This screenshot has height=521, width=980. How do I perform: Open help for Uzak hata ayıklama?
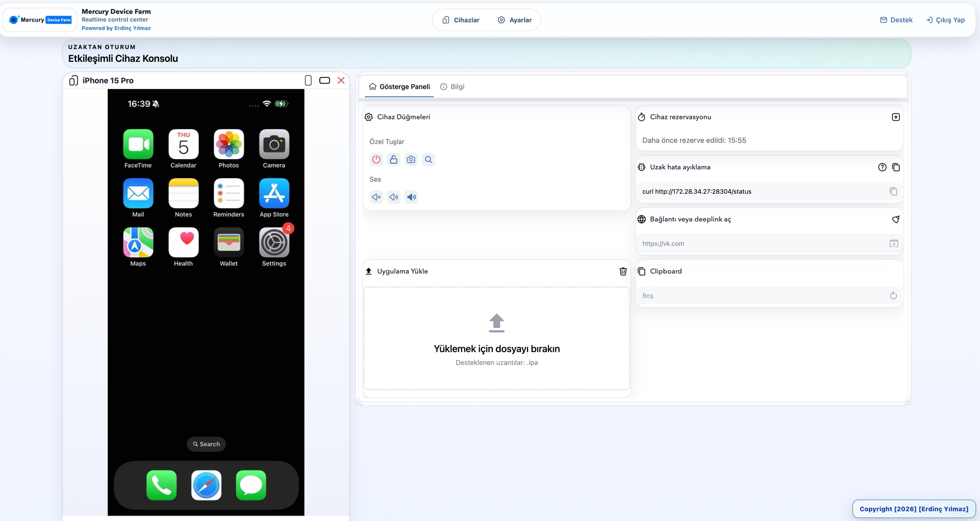pos(882,167)
